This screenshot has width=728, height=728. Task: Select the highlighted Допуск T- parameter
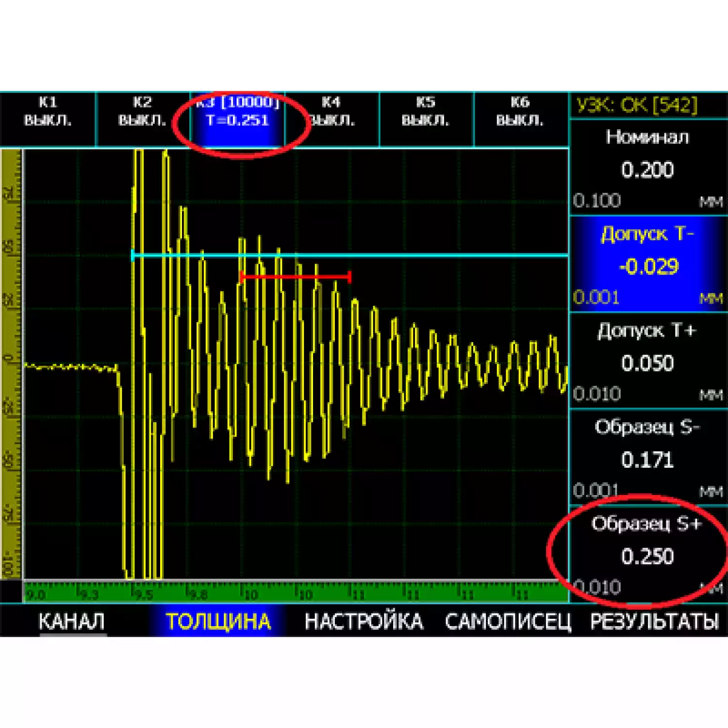click(x=647, y=264)
